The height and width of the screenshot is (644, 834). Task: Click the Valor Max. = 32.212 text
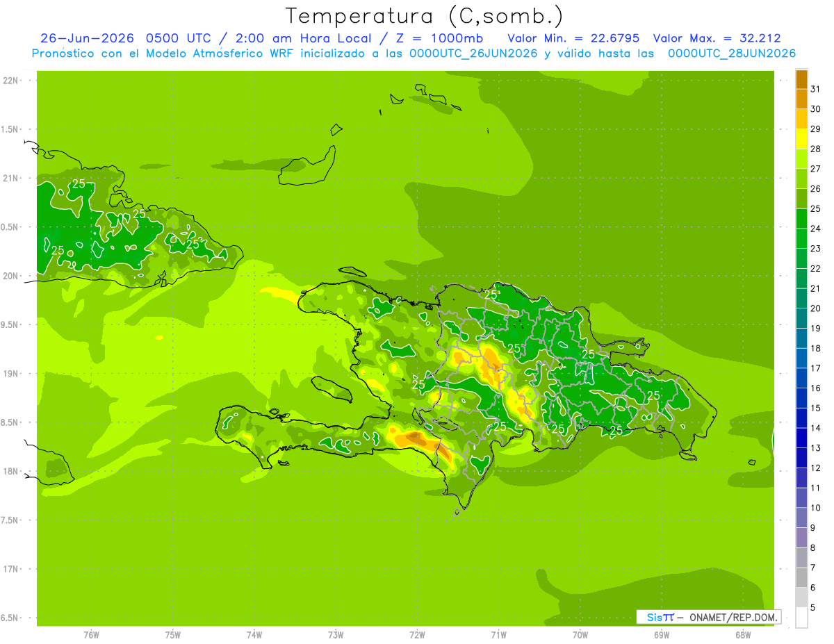pyautogui.click(x=718, y=38)
